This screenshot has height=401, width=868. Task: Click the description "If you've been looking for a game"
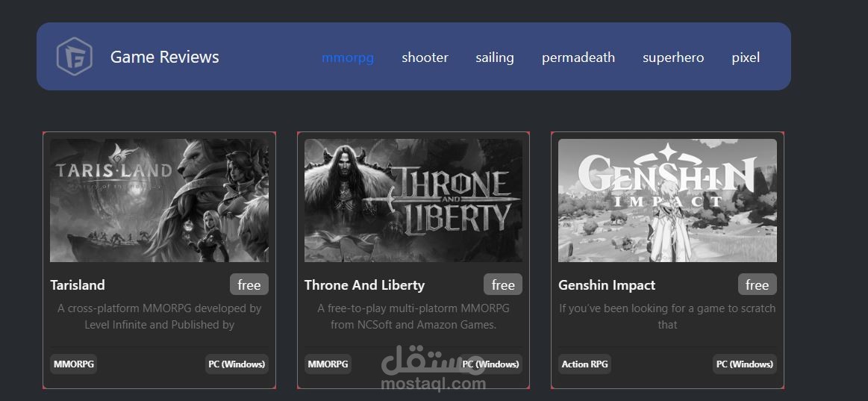pos(668,317)
